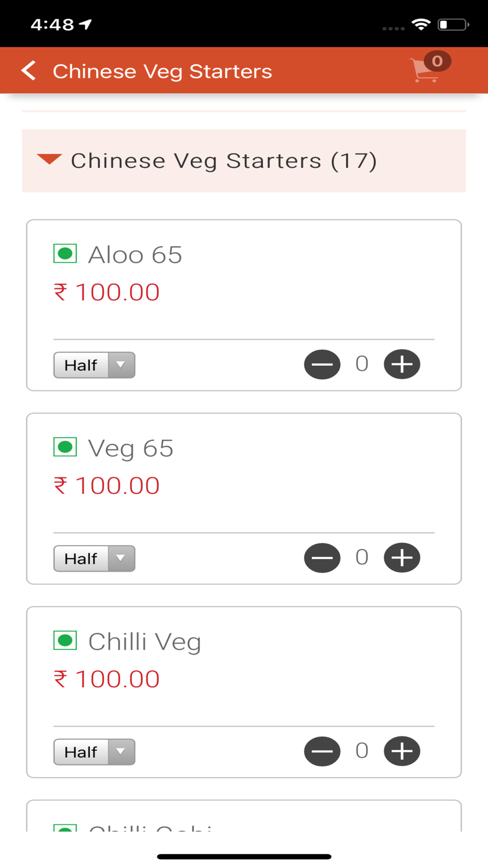Increase Chilli Veg quantity with plus
488x868 pixels.
tap(402, 751)
